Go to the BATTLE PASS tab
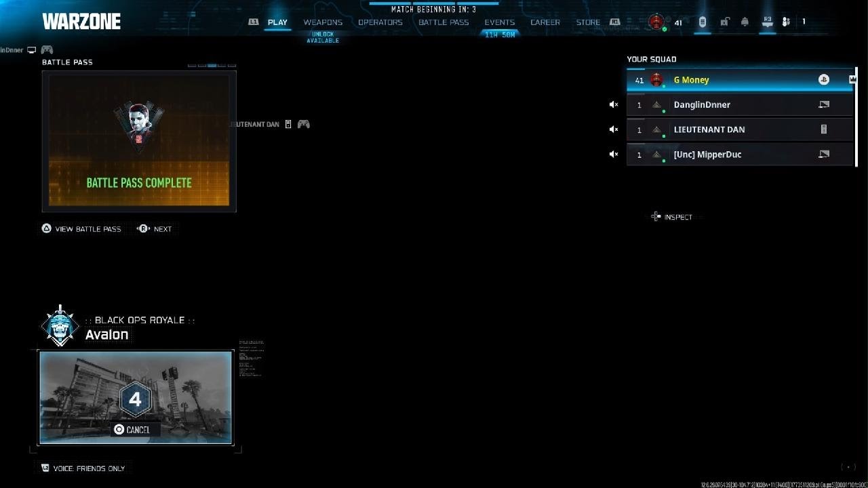The height and width of the screenshot is (488, 868). 443,22
